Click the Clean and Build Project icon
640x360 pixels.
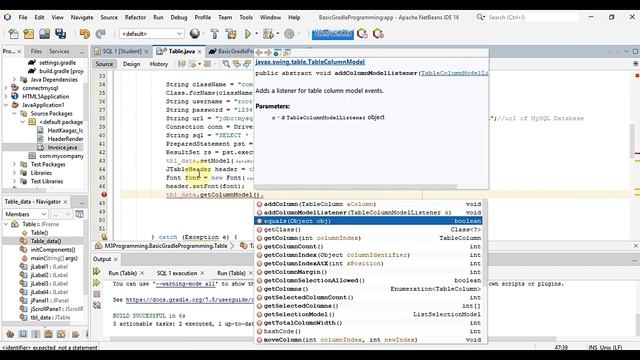(x=231, y=34)
